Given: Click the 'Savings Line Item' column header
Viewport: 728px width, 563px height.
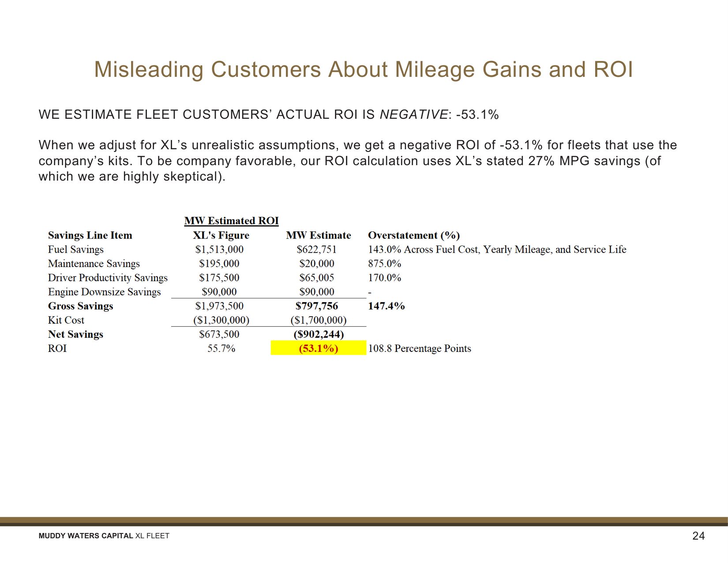Looking at the screenshot, I should pos(90,235).
